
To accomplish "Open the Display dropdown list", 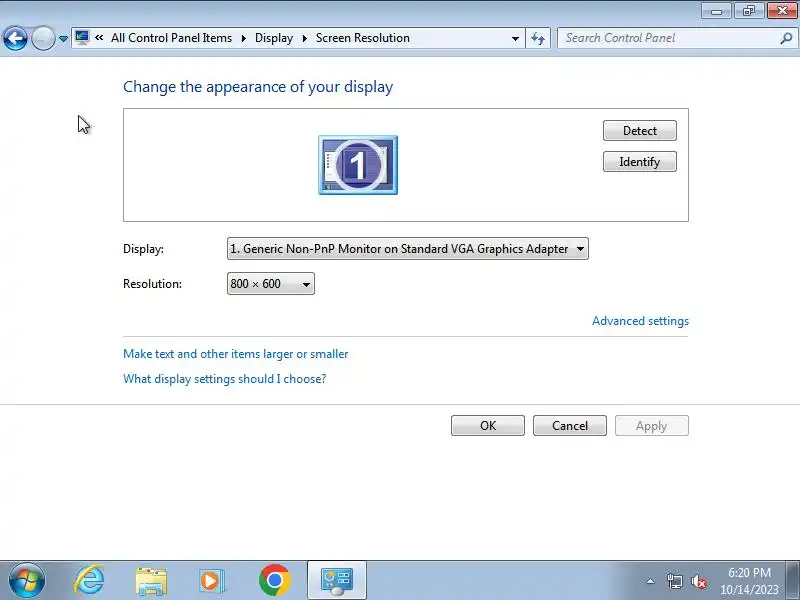I will coord(408,248).
